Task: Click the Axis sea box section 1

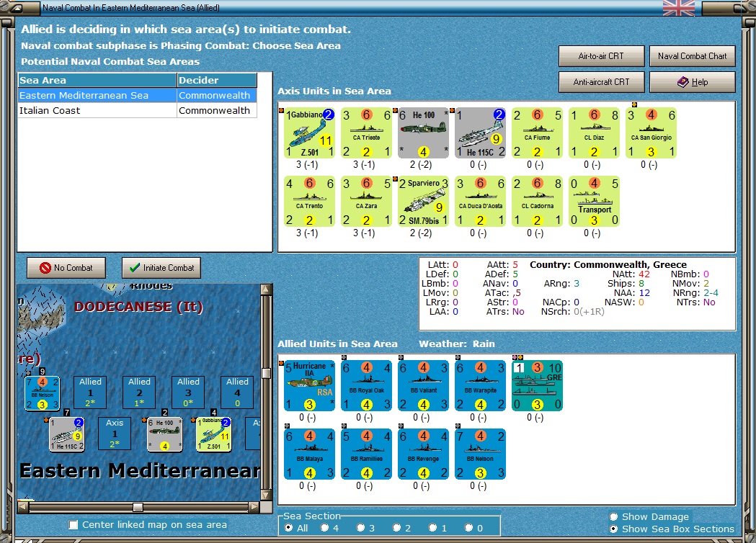Action: point(115,434)
